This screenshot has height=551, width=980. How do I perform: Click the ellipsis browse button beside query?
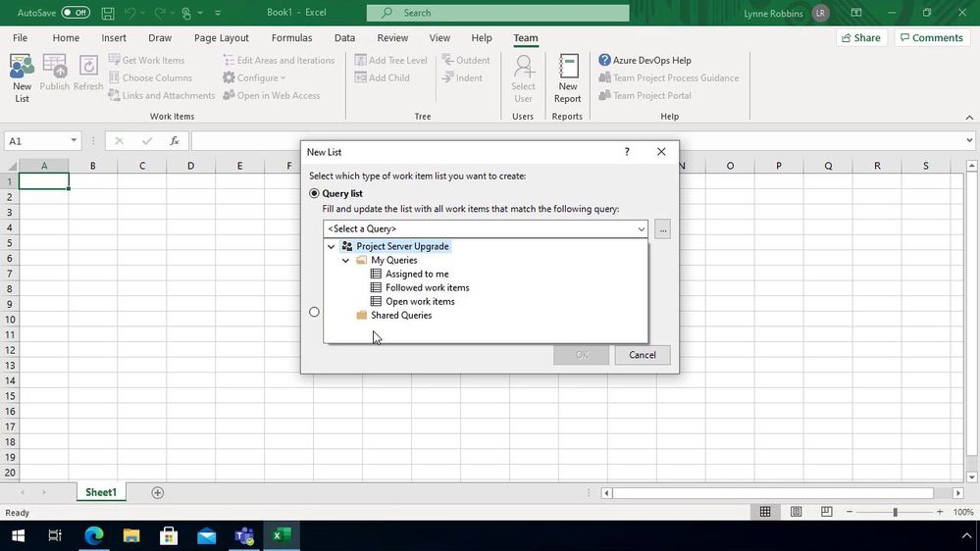pos(662,229)
